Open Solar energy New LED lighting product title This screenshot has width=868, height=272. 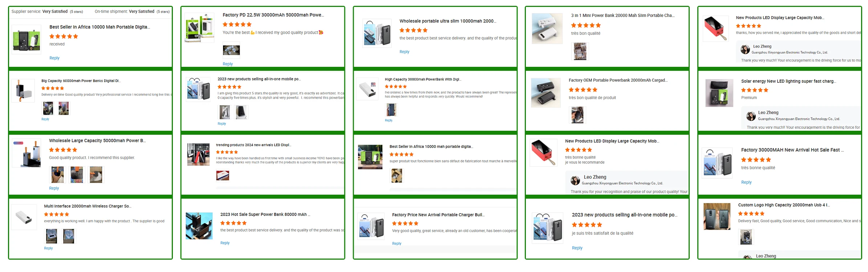[788, 81]
